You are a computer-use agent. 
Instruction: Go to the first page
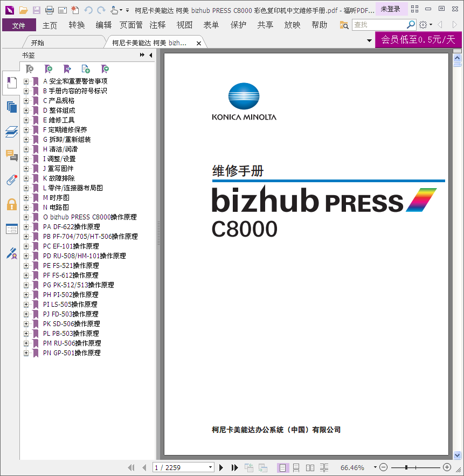[x=131, y=467]
